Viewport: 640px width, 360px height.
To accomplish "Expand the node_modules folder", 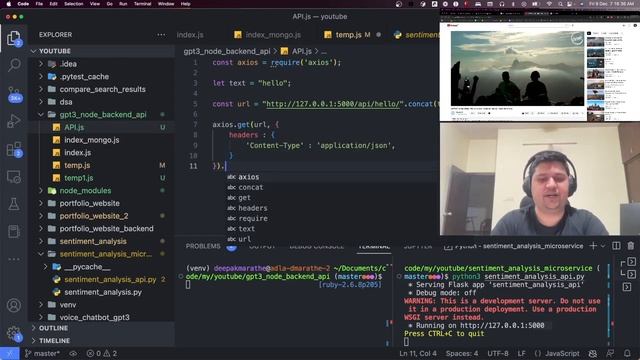I will [x=41, y=191].
